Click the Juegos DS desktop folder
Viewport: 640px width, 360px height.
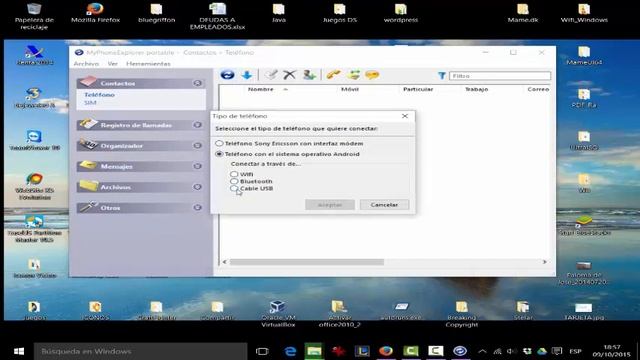coord(340,12)
